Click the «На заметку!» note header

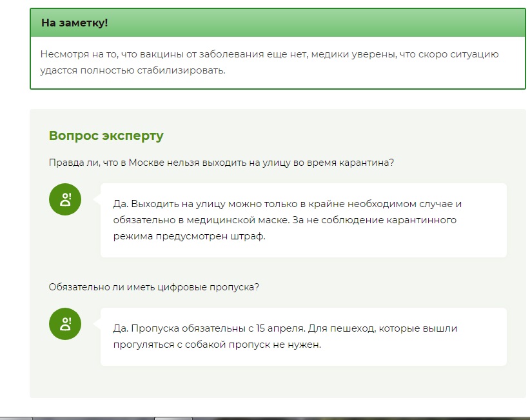coord(278,23)
